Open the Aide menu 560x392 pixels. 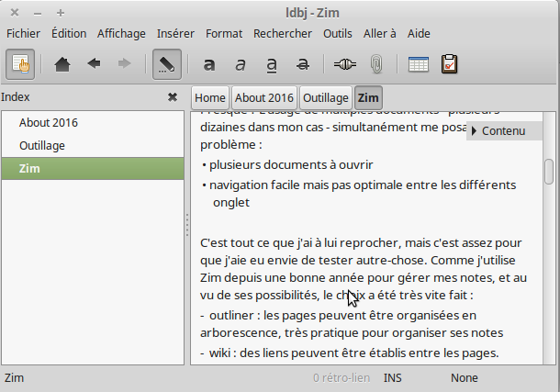(x=419, y=34)
